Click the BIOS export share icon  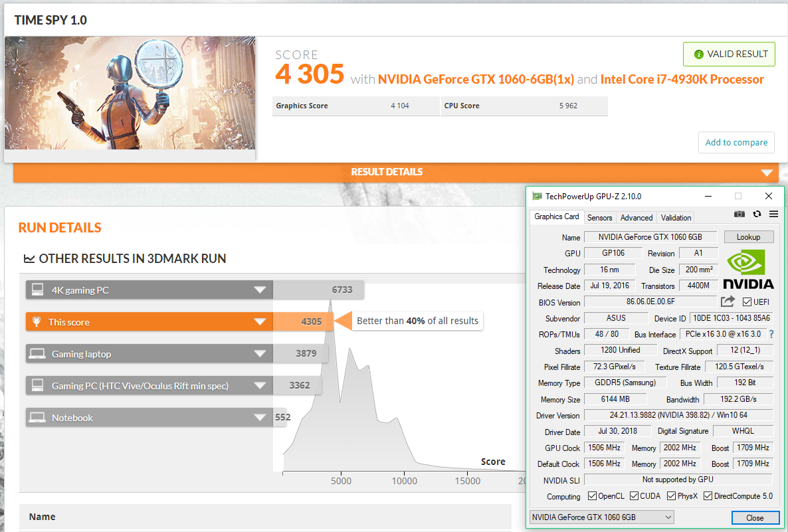pyautogui.click(x=728, y=302)
